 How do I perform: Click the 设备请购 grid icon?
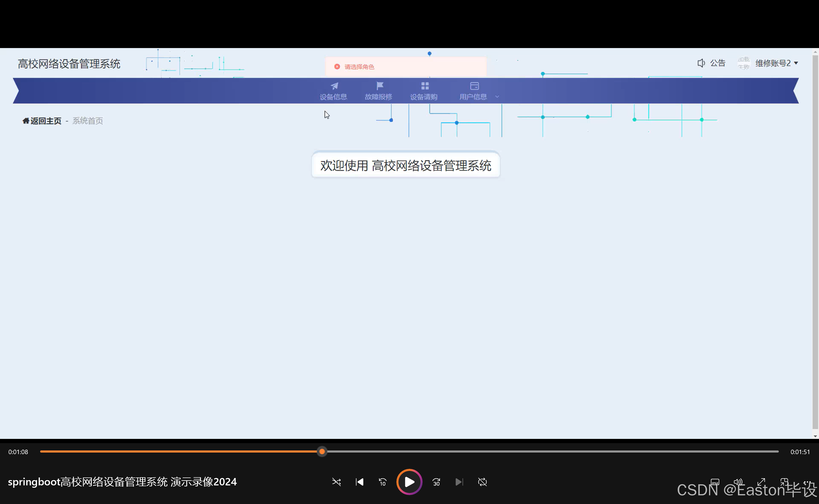[425, 86]
